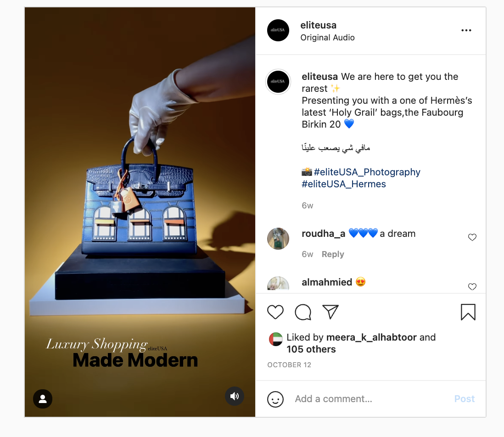Show tagged people icon on video

pyautogui.click(x=43, y=399)
